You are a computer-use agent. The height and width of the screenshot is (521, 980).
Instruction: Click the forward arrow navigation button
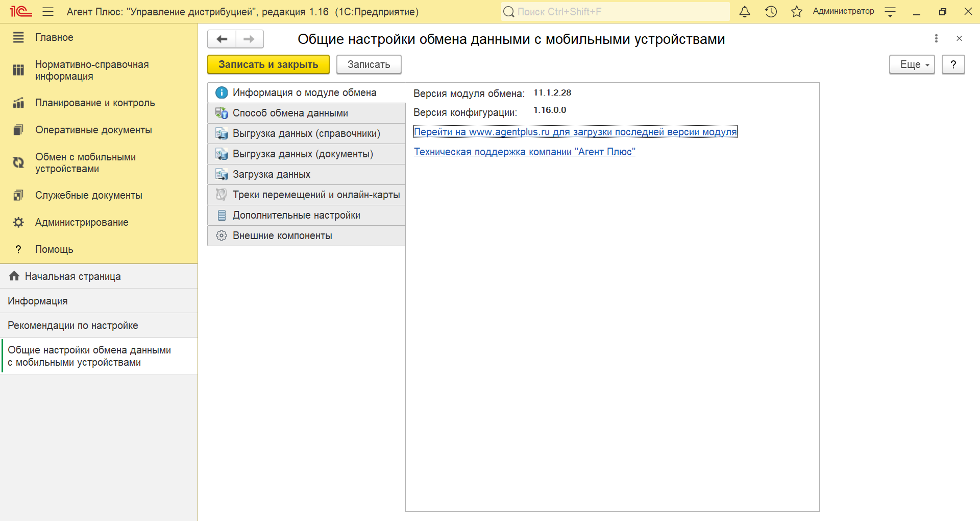pos(249,39)
